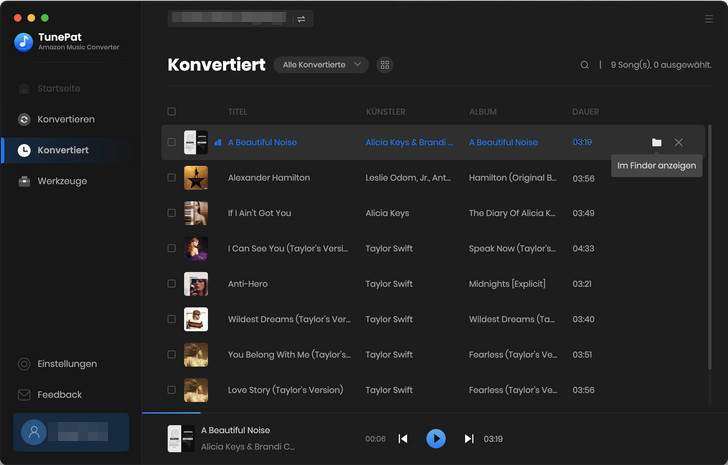
Task: Skip to next track
Action: pyautogui.click(x=469, y=439)
